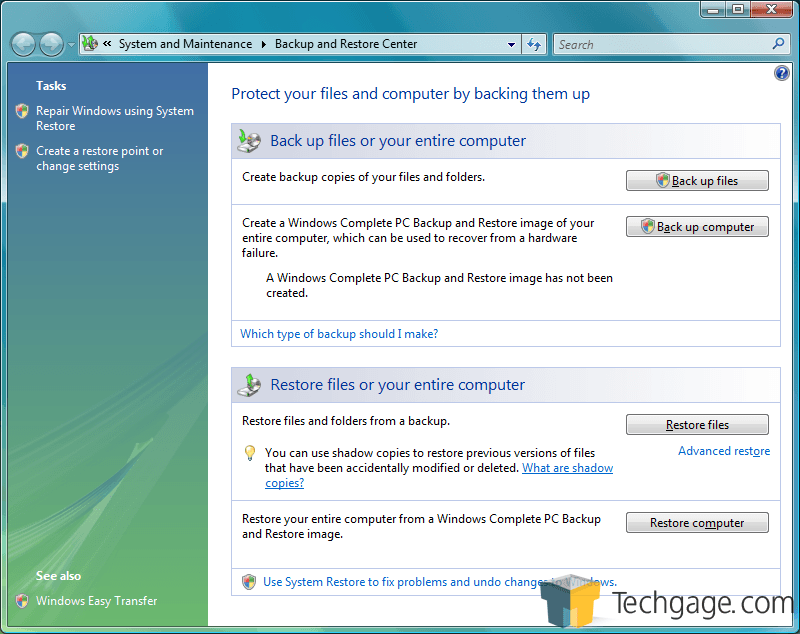Open the recent pages dropdown arrow
Screen dimensions: 800x634
pos(71,45)
